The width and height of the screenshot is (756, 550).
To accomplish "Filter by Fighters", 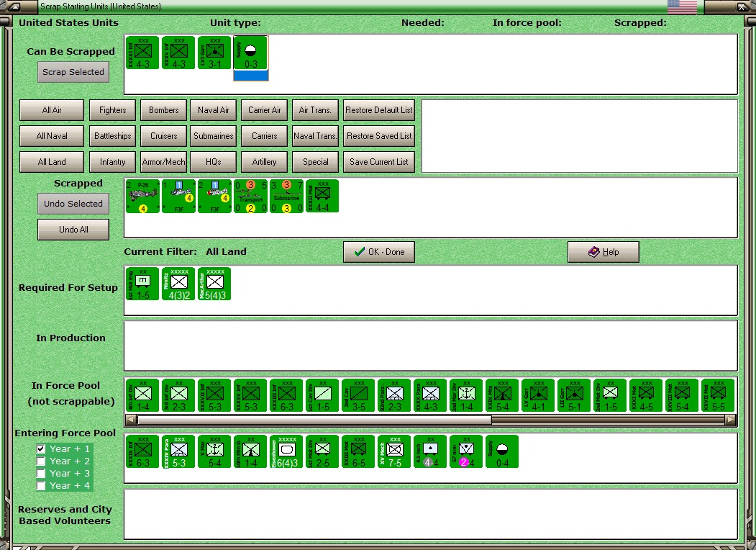I will (112, 110).
